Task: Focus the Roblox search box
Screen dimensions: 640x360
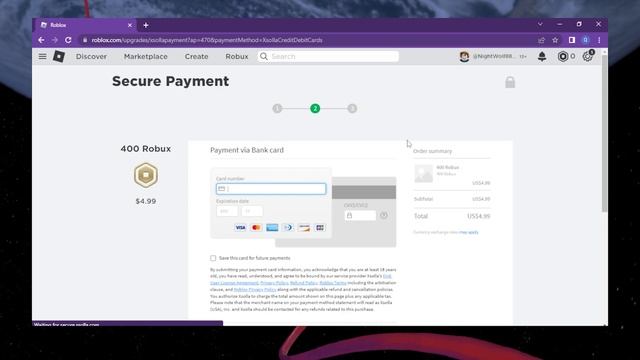Action: click(x=328, y=56)
